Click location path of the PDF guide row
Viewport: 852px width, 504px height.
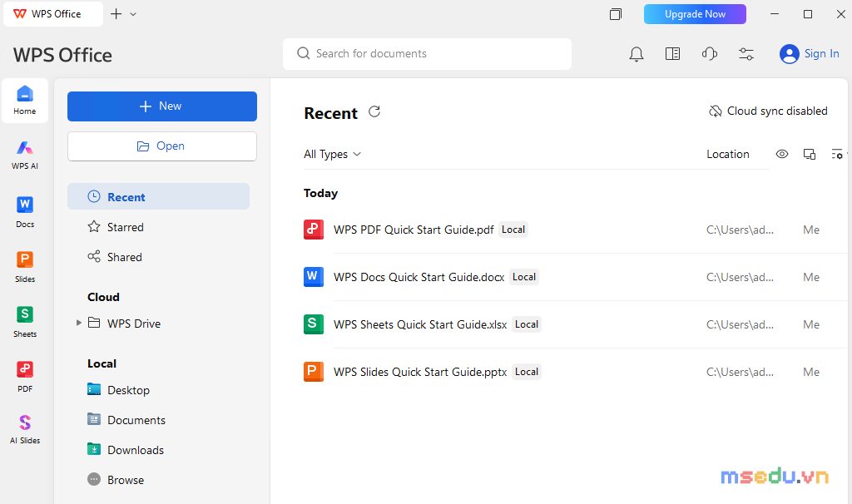click(740, 230)
